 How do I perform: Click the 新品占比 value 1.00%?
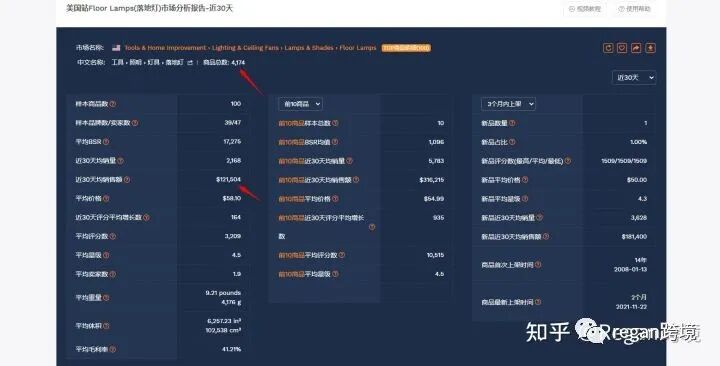(x=638, y=142)
